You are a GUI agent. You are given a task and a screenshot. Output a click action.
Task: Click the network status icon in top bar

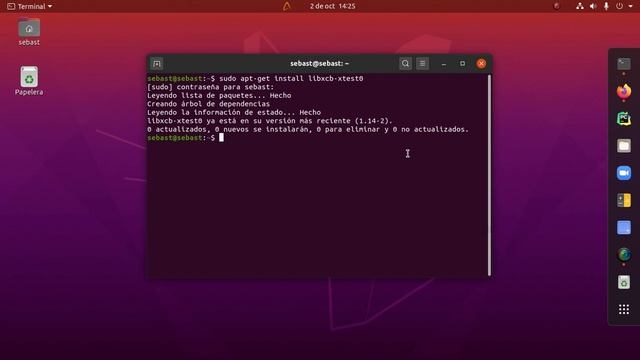tap(580, 6)
